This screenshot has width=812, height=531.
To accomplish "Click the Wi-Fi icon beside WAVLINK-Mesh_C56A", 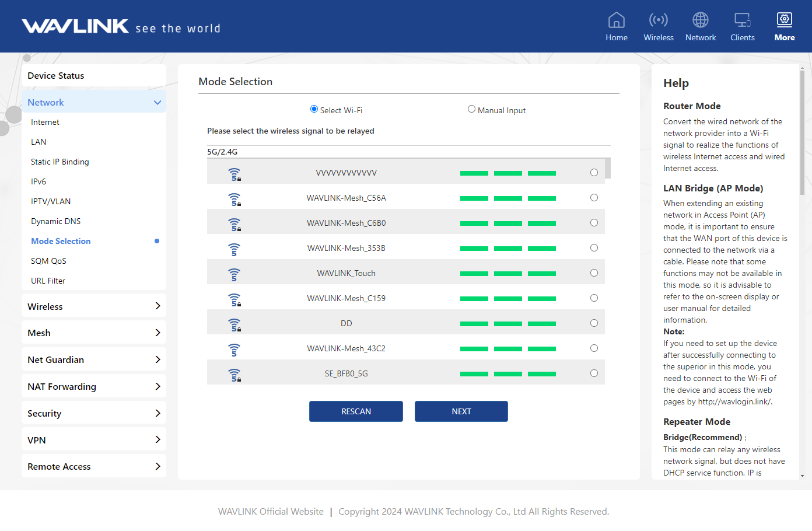I will [234, 198].
